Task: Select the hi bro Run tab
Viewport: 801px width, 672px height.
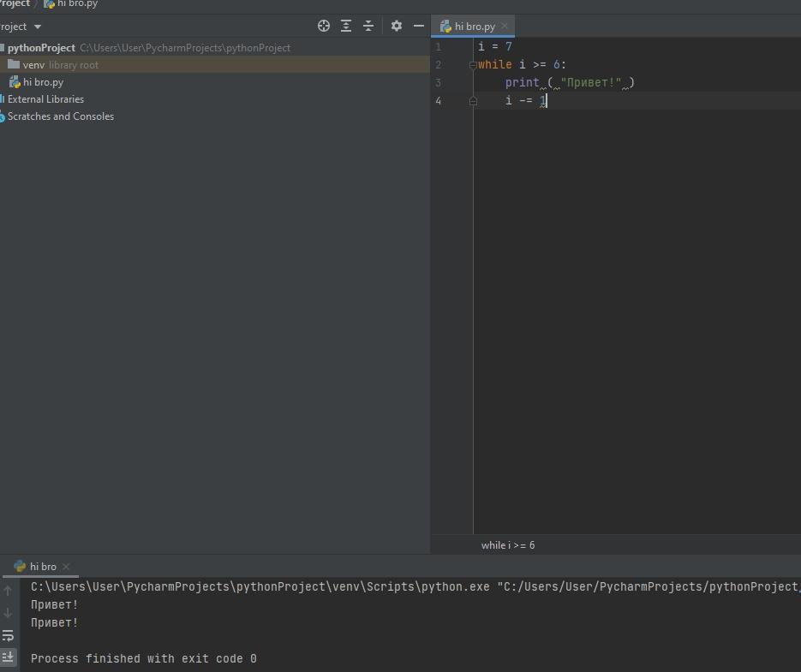Action: point(42,567)
